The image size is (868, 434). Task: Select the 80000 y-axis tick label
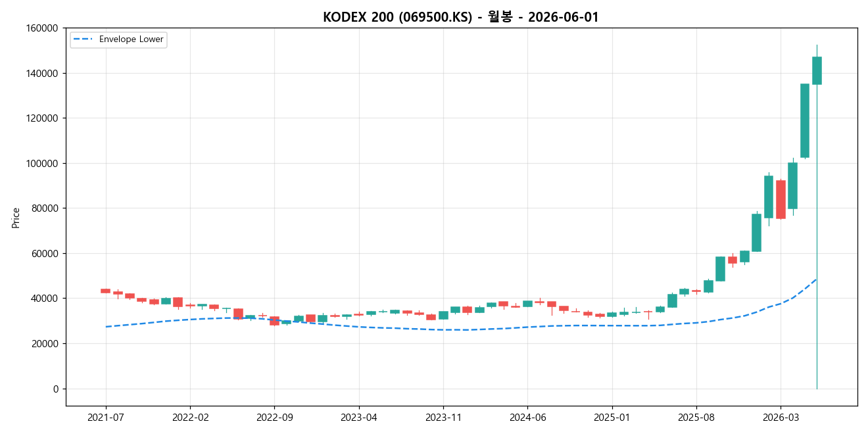[x=45, y=208]
